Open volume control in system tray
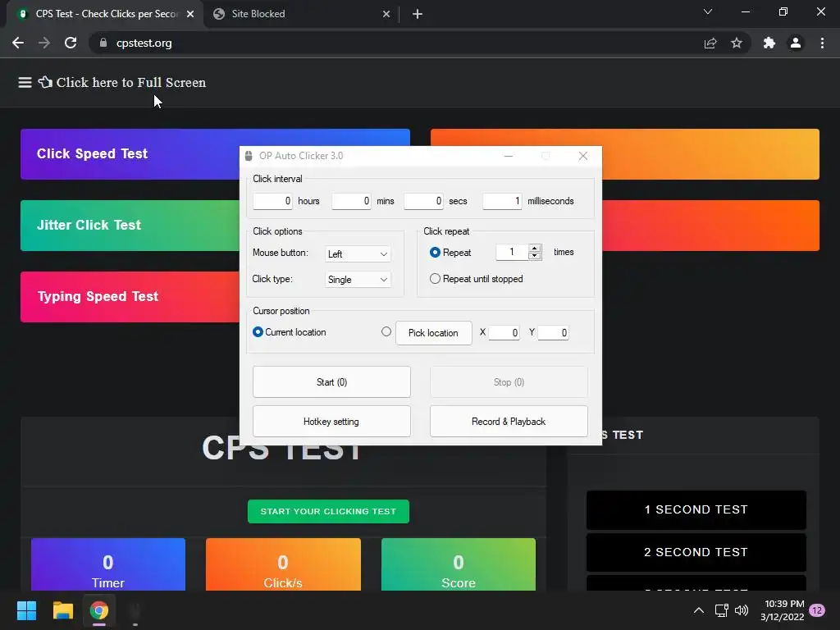 pyautogui.click(x=742, y=610)
